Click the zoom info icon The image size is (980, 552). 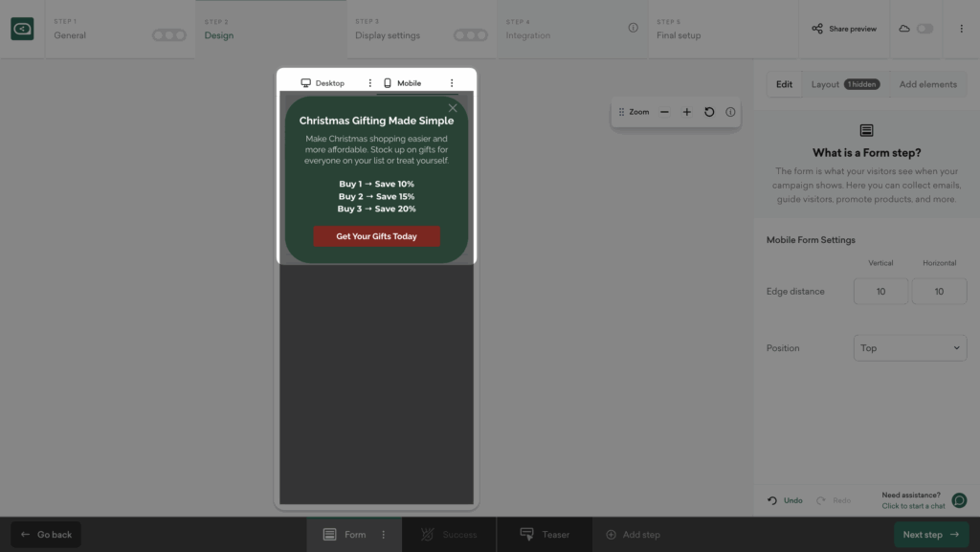coord(730,112)
